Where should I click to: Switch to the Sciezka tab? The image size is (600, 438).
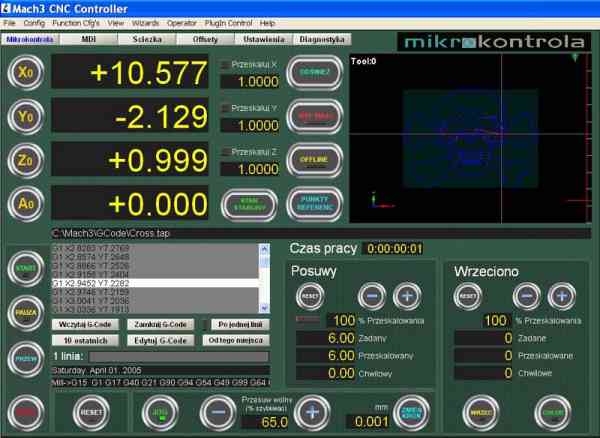(147, 39)
